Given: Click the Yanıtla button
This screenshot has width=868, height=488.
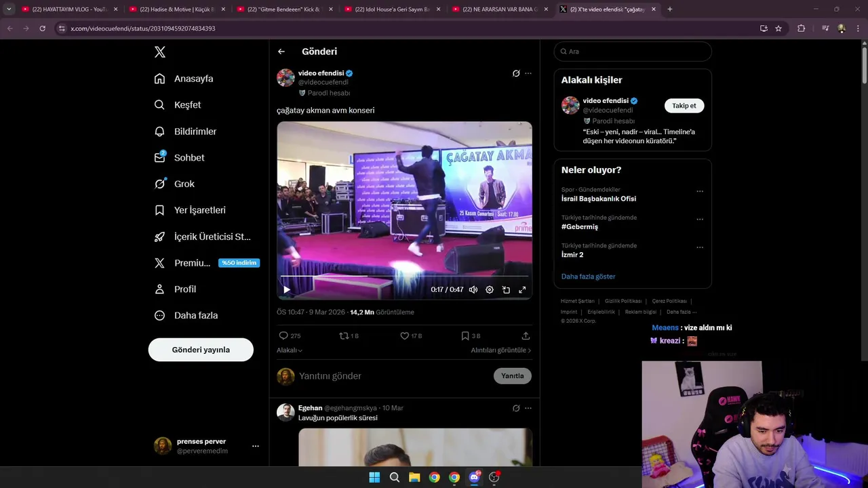Looking at the screenshot, I should [513, 376].
